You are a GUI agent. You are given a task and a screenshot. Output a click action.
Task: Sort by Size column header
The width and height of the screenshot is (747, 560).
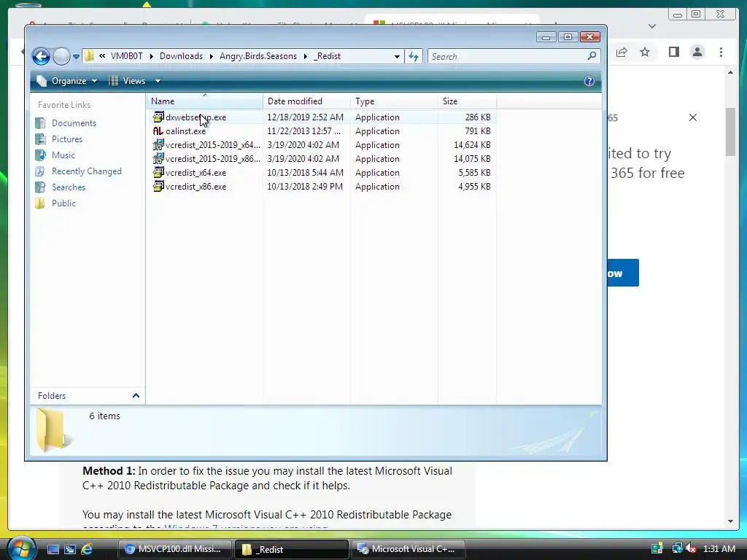click(467, 101)
